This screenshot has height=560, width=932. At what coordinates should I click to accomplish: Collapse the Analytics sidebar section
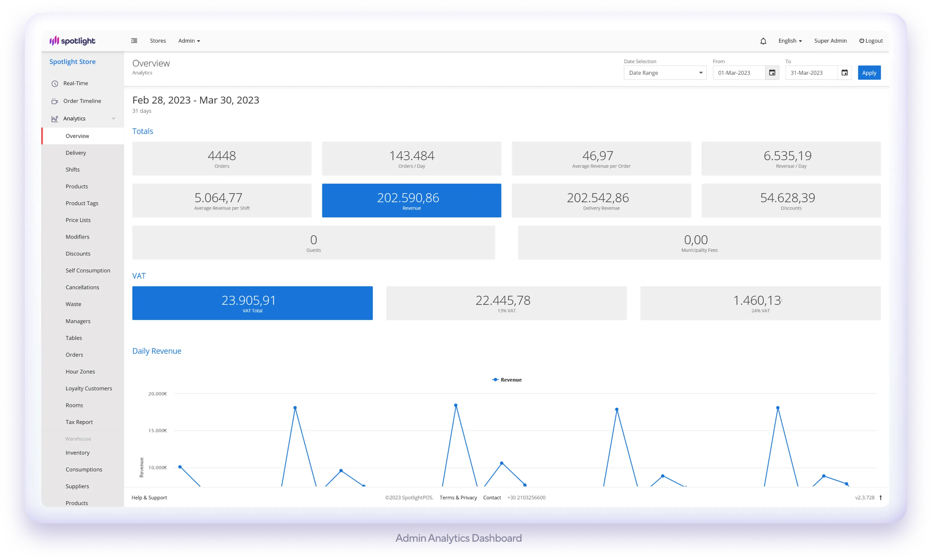coord(113,118)
